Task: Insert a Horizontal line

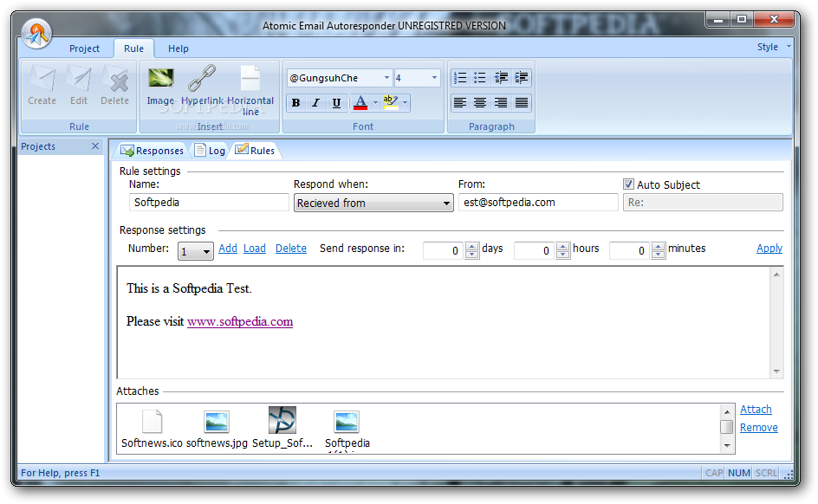Action: pyautogui.click(x=250, y=91)
